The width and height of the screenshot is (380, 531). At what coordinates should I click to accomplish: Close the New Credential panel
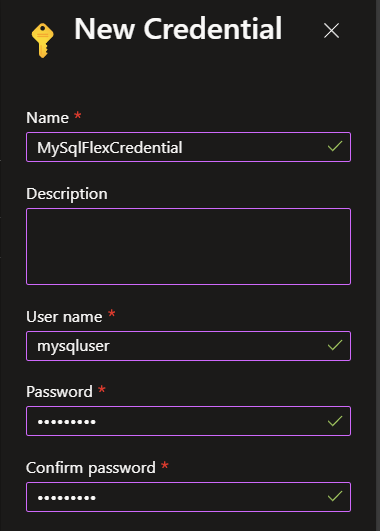pyautogui.click(x=331, y=31)
